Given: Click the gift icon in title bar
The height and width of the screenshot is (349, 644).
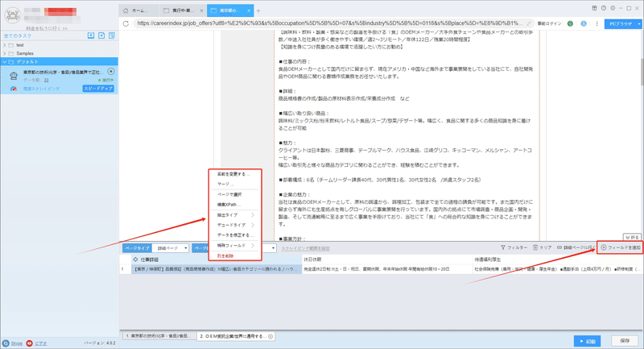Looking at the screenshot, I should 594,8.
